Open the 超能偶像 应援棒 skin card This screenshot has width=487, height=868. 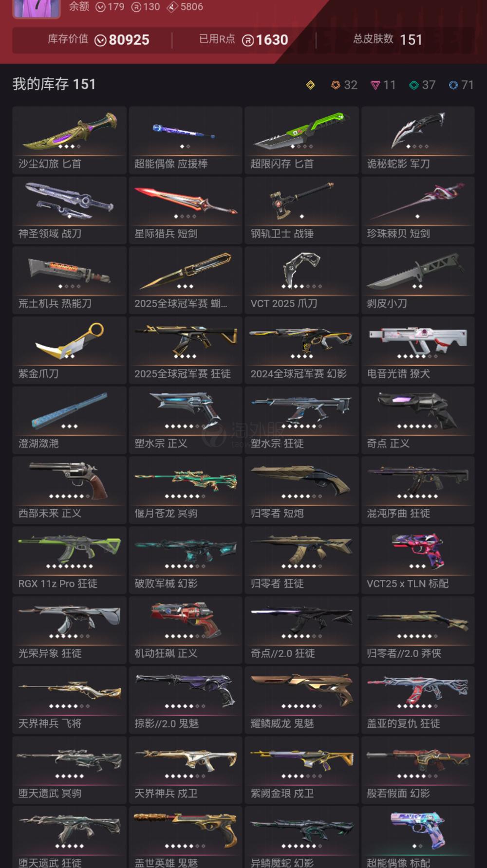click(186, 140)
